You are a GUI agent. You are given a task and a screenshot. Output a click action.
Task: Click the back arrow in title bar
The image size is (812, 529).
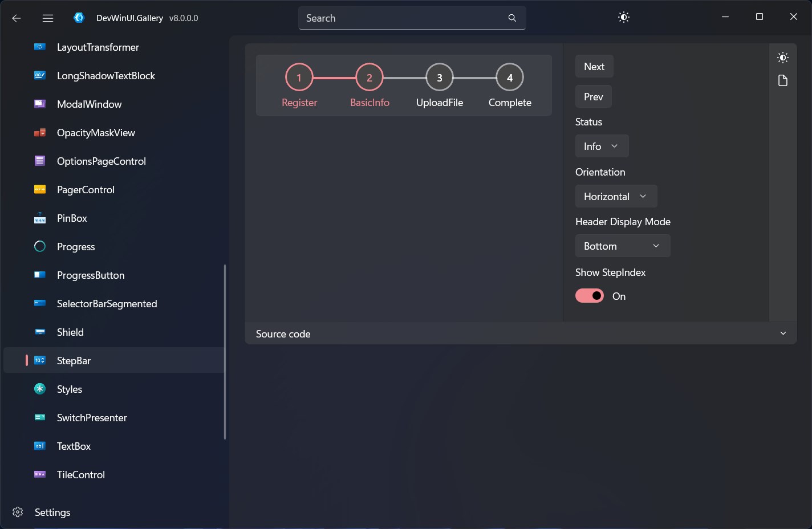point(17,18)
